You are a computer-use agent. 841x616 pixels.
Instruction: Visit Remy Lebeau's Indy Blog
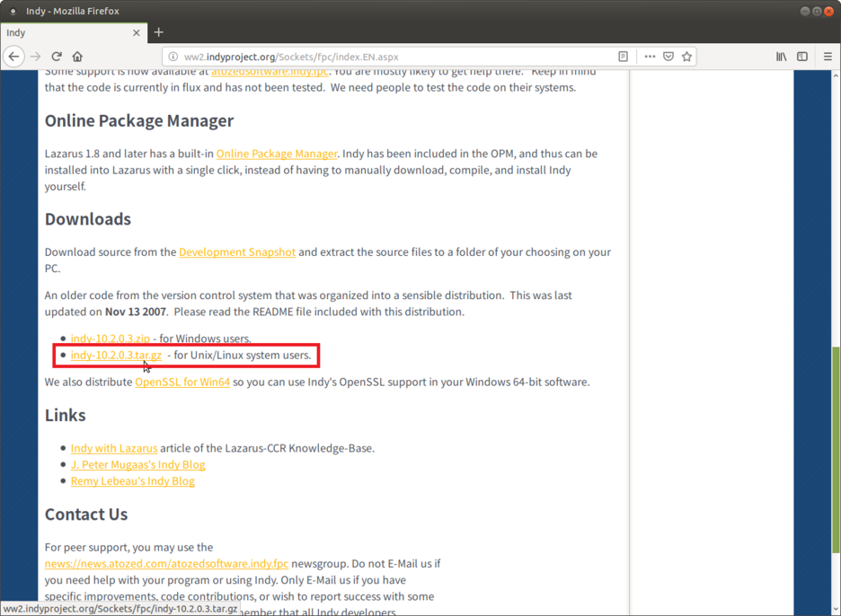click(132, 481)
